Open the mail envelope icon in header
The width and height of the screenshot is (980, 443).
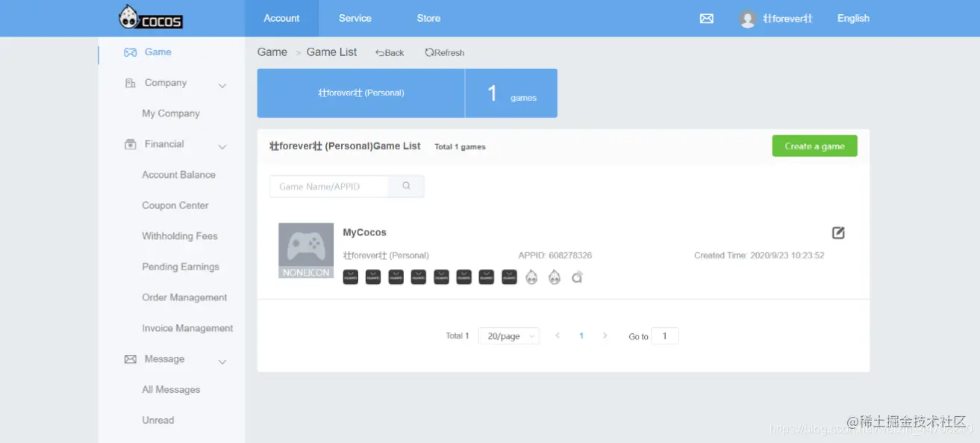[x=706, y=19]
